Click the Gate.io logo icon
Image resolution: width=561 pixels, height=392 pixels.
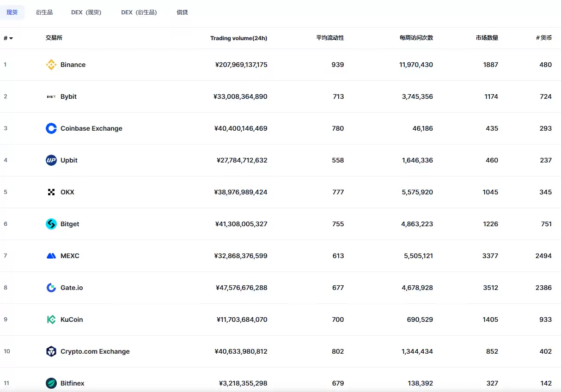51,288
